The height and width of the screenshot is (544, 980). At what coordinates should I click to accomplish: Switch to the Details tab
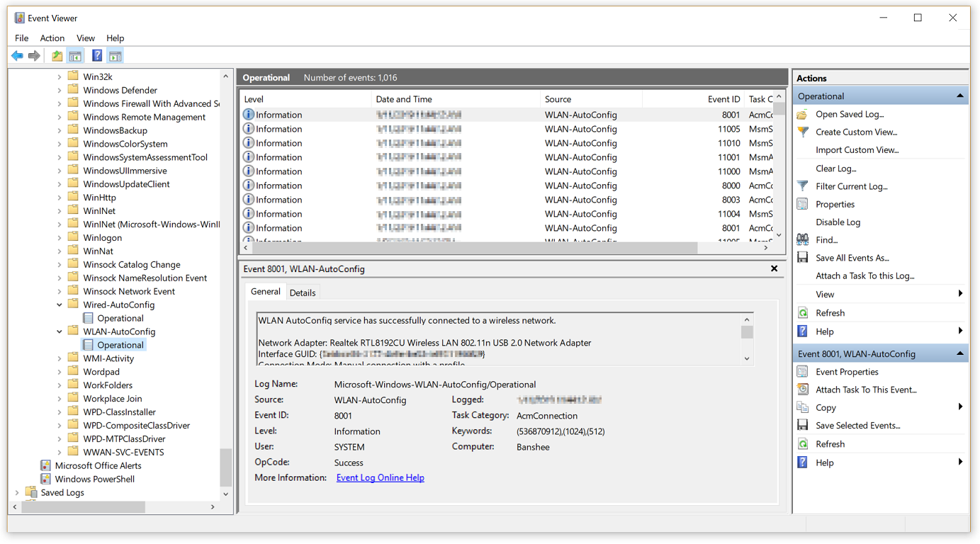coord(303,291)
